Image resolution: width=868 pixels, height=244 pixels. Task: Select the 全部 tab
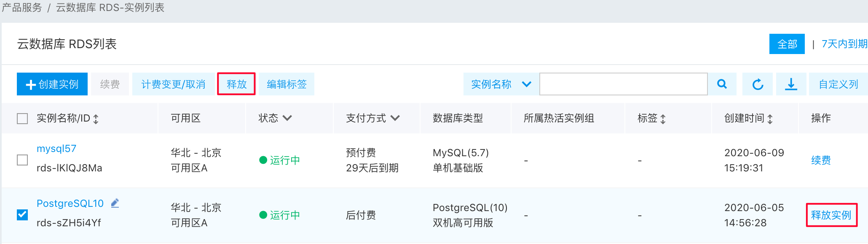(787, 44)
